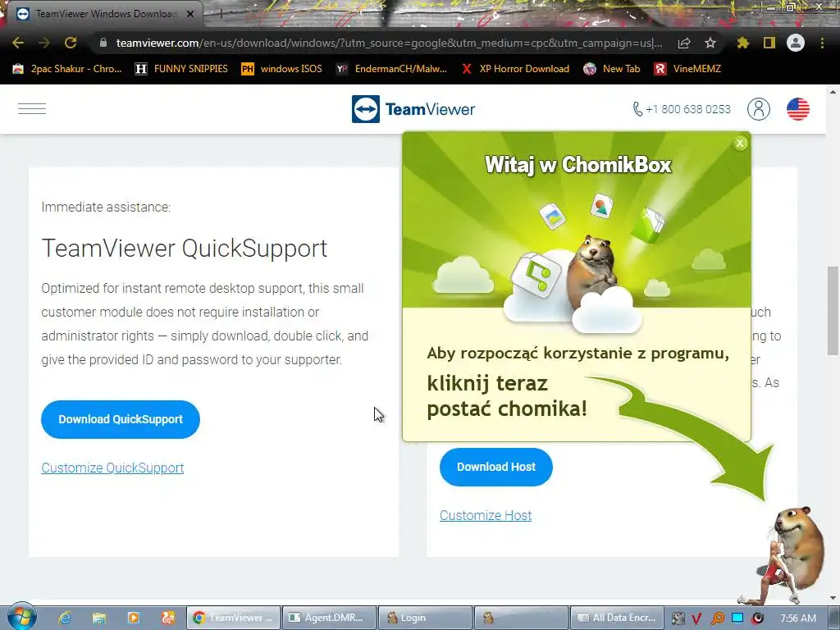Reload the page with refresh icon
840x630 pixels.
coord(71,43)
